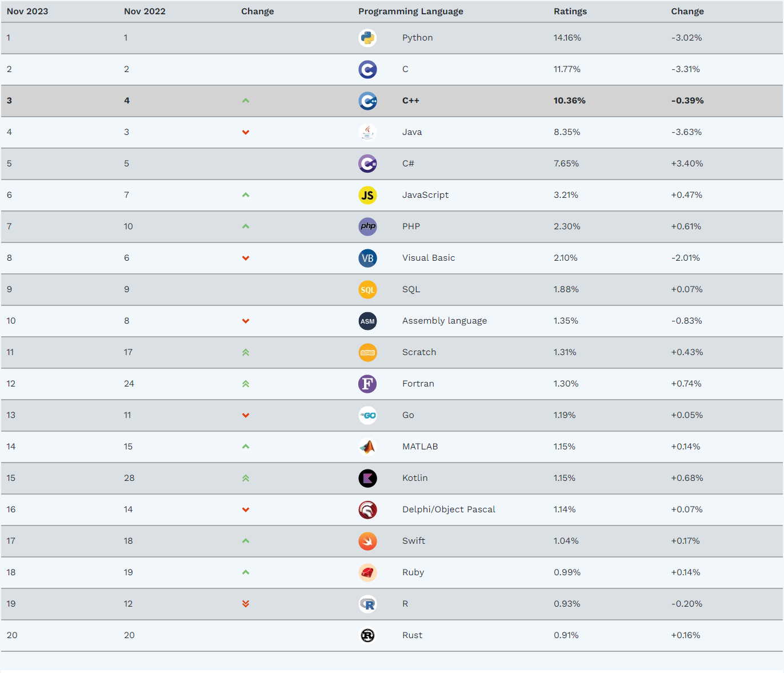This screenshot has width=784, height=673.
Task: Click the double down arrow for R
Action: [x=246, y=604]
